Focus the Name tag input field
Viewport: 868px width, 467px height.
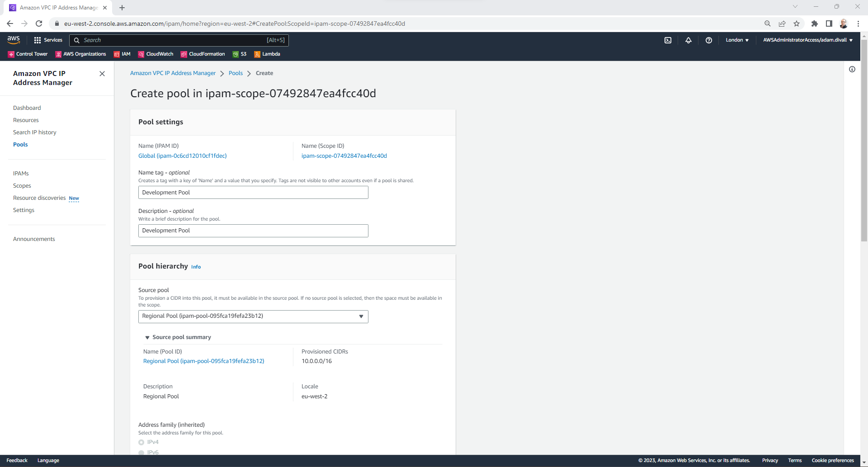[253, 193]
